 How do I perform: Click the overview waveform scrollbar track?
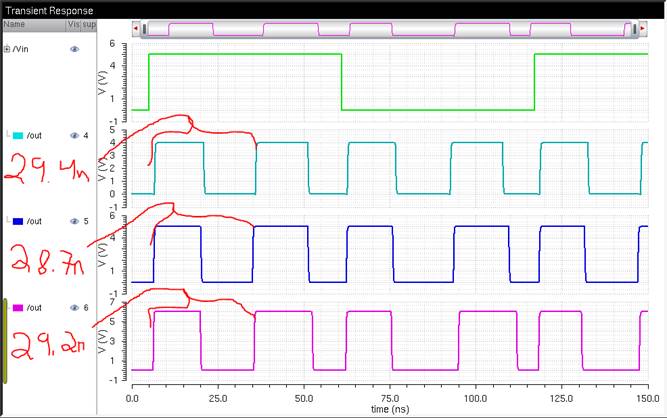click(389, 29)
